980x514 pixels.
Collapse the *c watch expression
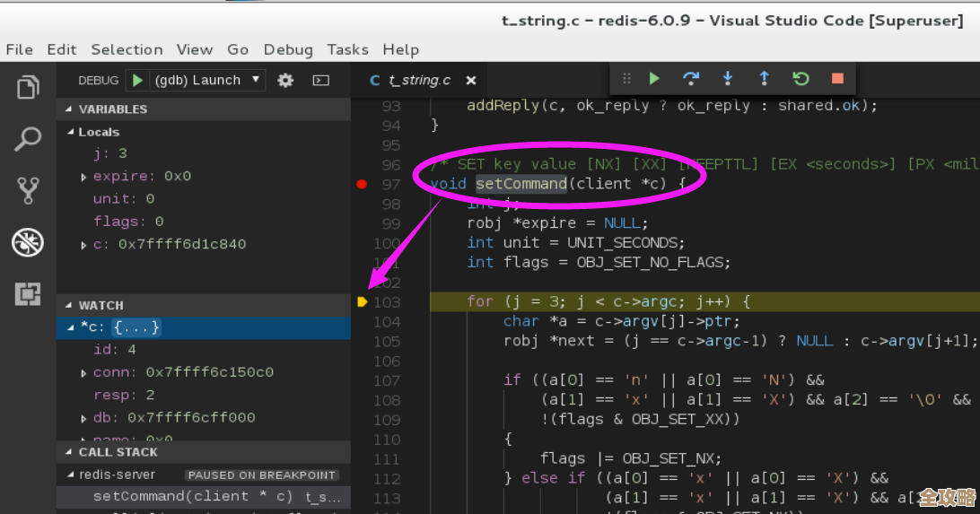coord(72,327)
